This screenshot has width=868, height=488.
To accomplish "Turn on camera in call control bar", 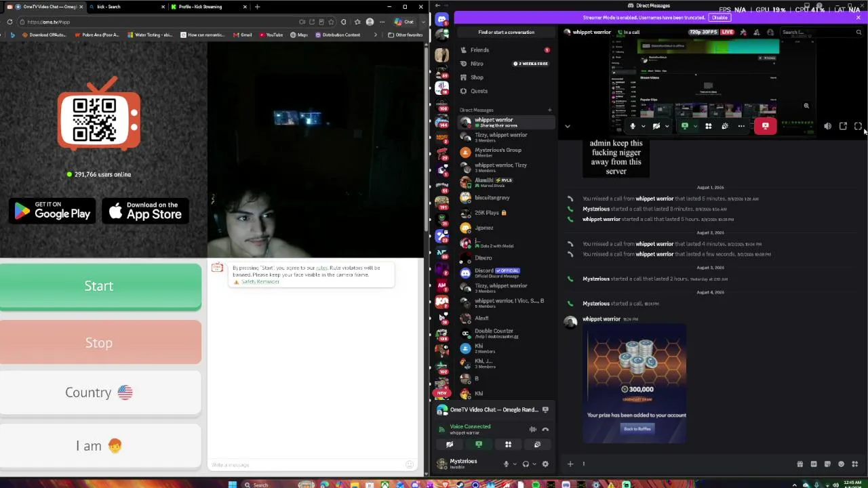I will point(656,126).
